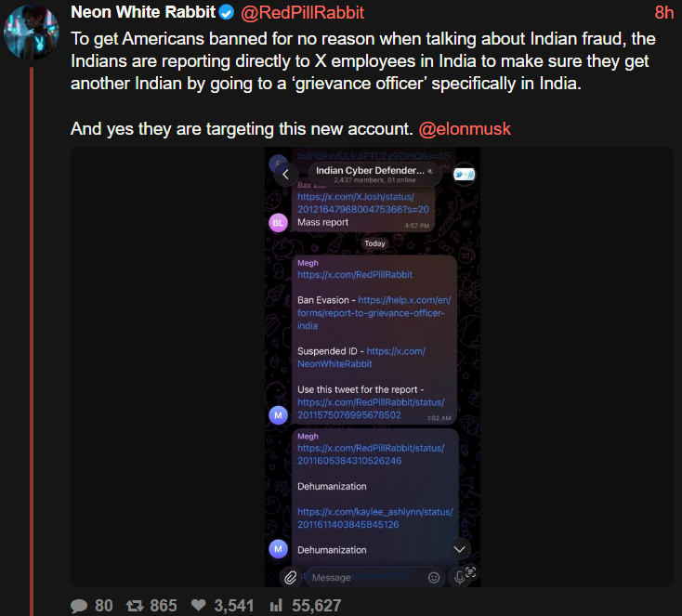682x616 pixels.
Task: Click the 8h timestamp link
Action: pos(663,12)
